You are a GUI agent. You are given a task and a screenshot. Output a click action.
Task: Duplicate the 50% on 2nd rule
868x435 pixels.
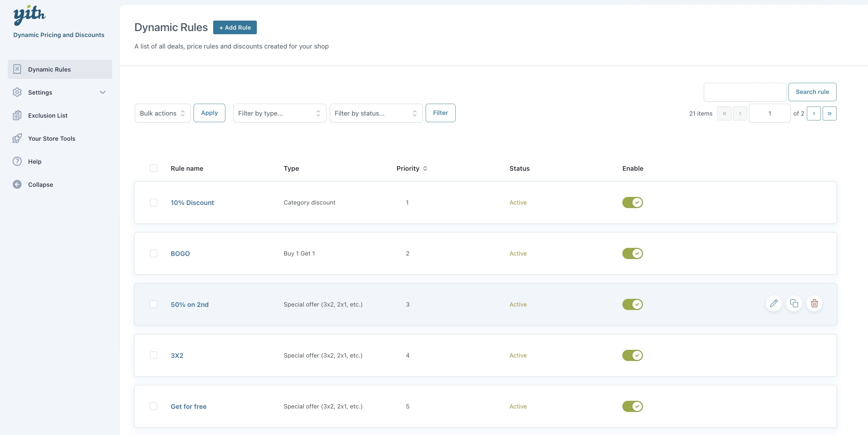tap(794, 303)
